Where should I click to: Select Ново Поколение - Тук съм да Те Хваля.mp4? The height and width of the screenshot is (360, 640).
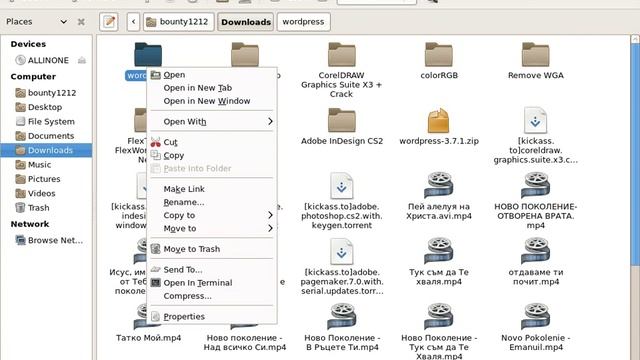pyautogui.click(x=439, y=331)
